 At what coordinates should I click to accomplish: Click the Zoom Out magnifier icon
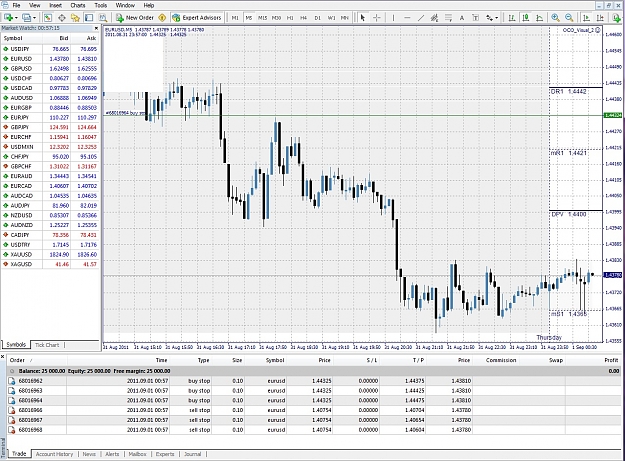pos(569,18)
